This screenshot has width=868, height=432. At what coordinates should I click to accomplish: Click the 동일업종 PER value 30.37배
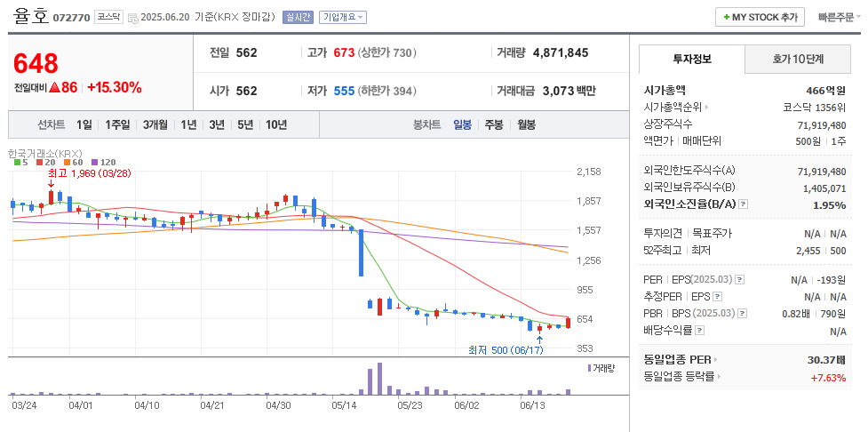pyautogui.click(x=826, y=360)
